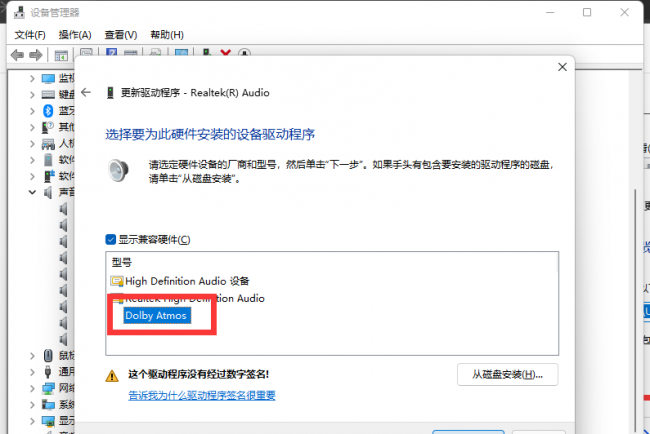Select the 软件 icon with blue puzzle piece
This screenshot has width=650, height=434.
click(x=49, y=176)
